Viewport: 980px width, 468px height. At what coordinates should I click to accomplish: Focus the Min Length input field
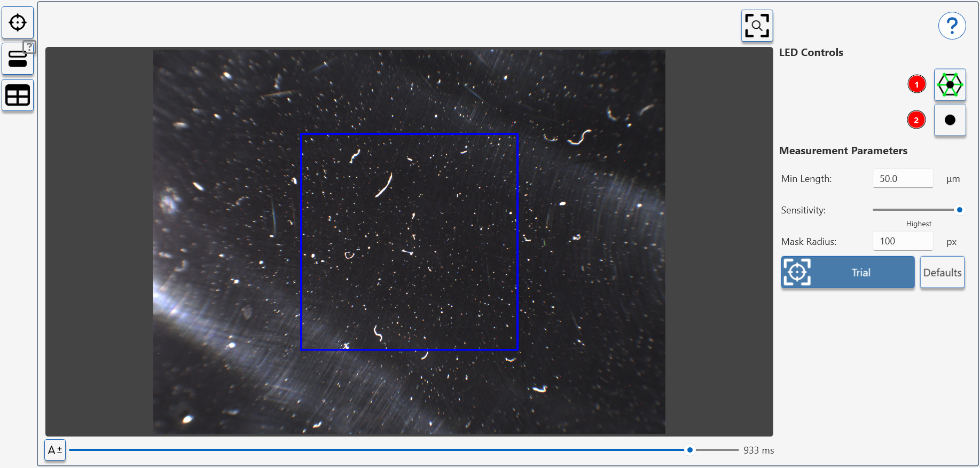tap(903, 179)
